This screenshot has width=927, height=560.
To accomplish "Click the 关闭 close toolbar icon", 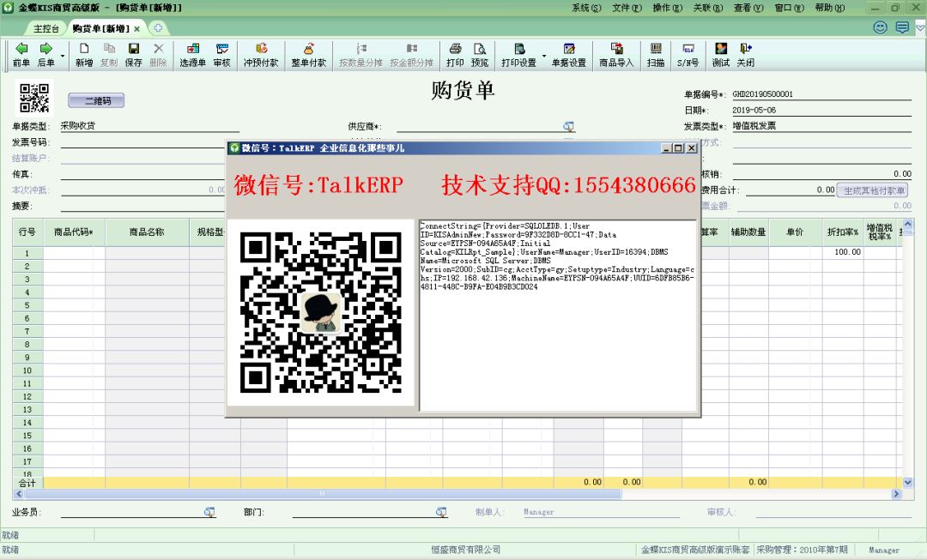I will (x=746, y=55).
